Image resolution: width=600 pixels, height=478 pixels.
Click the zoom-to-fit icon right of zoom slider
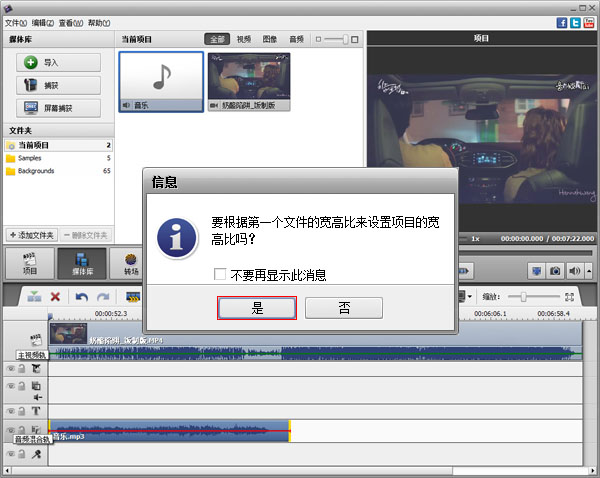569,297
